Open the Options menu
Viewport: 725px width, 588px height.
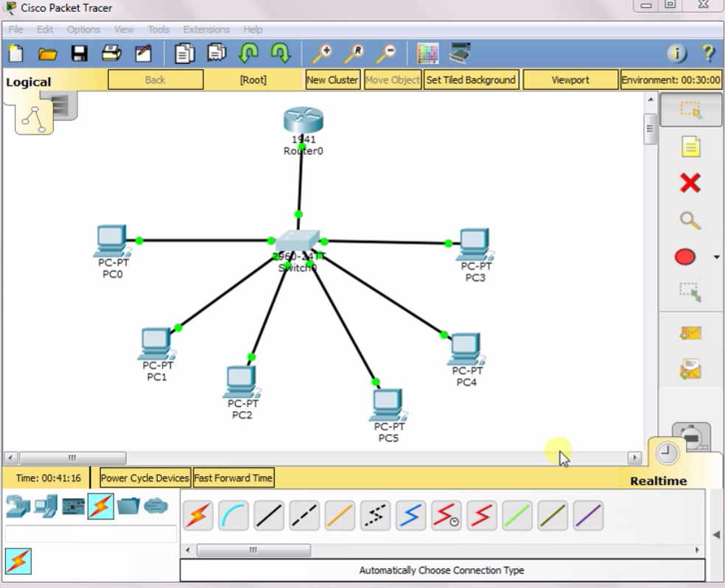coord(84,29)
